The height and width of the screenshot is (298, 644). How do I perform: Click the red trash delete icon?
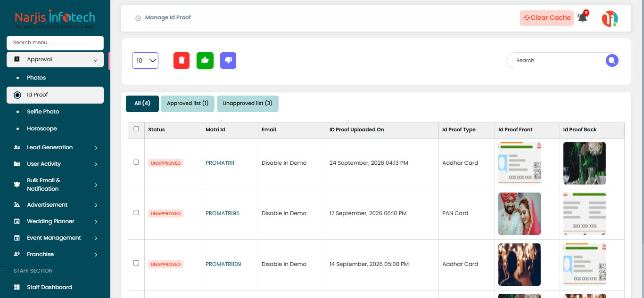181,60
